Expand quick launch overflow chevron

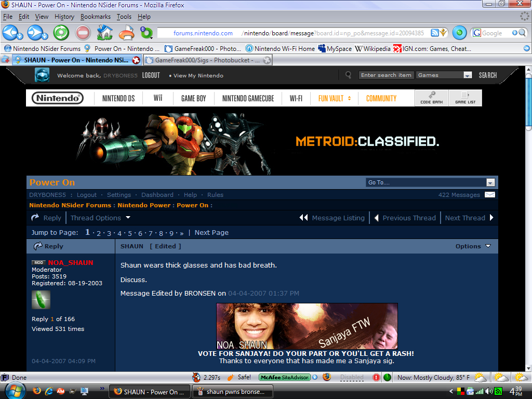[x=102, y=389]
